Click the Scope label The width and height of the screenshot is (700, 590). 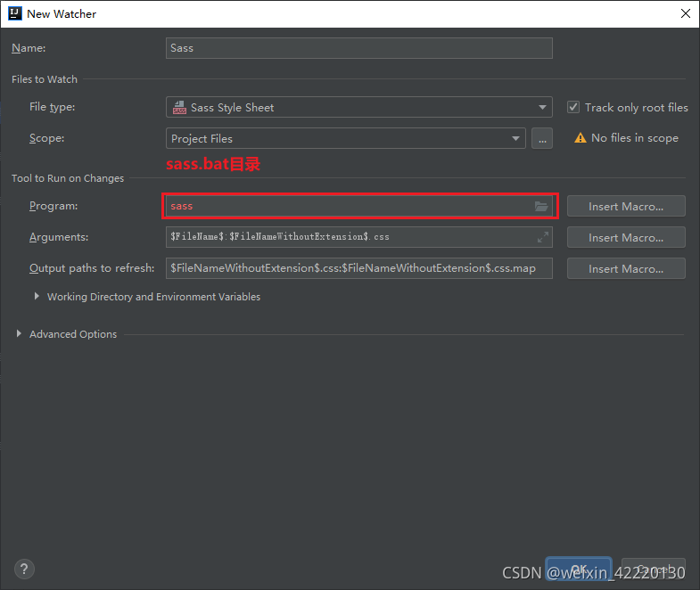point(46,138)
